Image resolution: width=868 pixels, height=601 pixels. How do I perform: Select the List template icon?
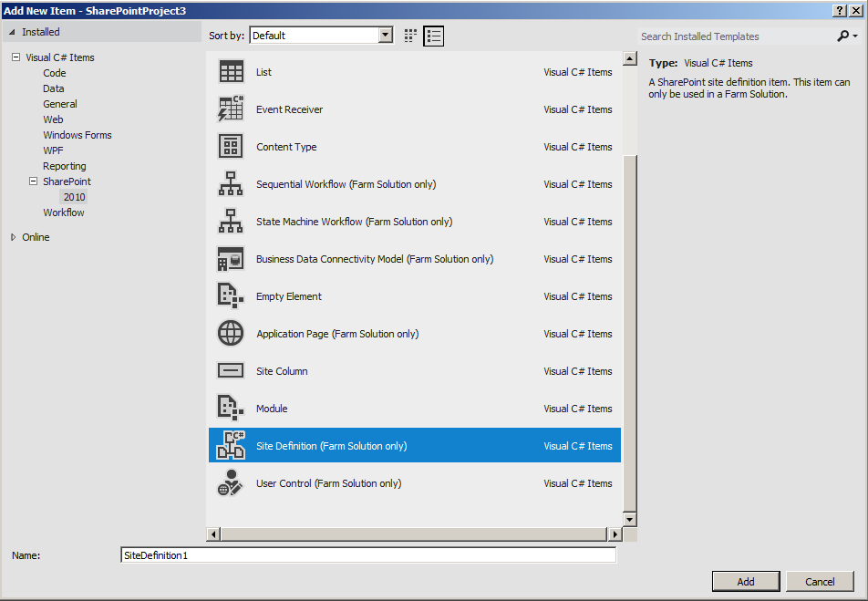click(231, 72)
